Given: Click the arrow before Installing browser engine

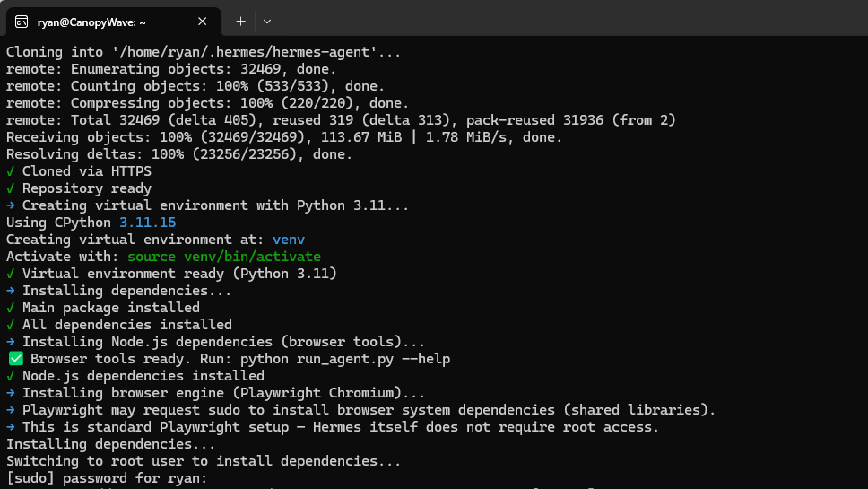Looking at the screenshot, I should [x=11, y=393].
